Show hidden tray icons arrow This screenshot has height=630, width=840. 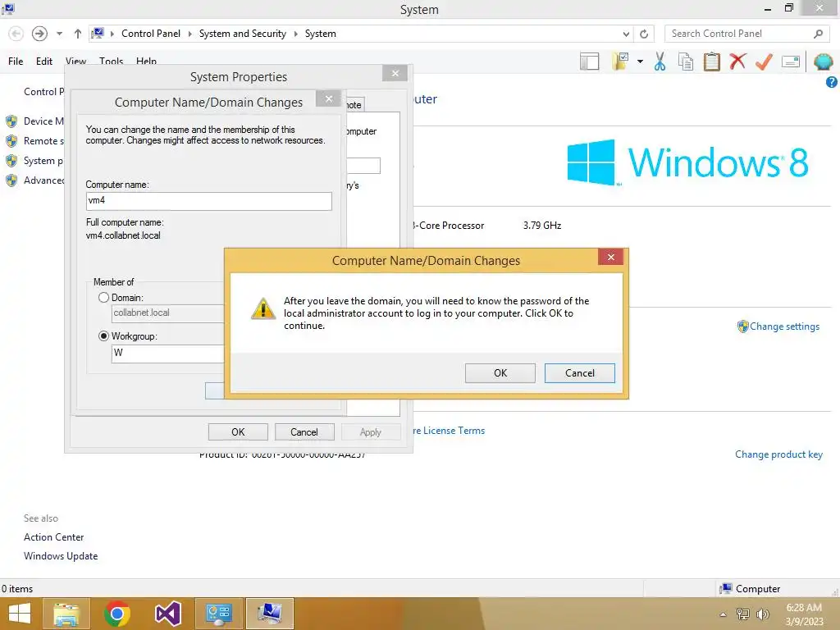coord(724,614)
